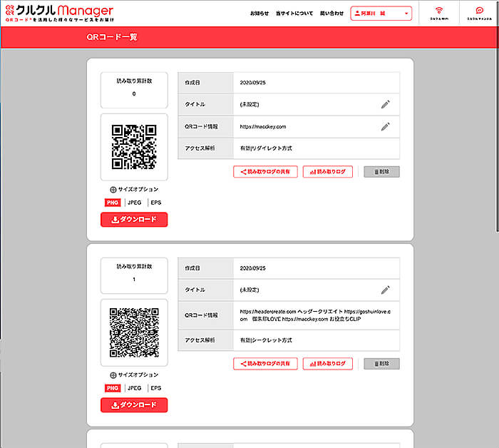Click the https://maockey.com QR info text
This screenshot has height=448, width=499.
[x=263, y=127]
